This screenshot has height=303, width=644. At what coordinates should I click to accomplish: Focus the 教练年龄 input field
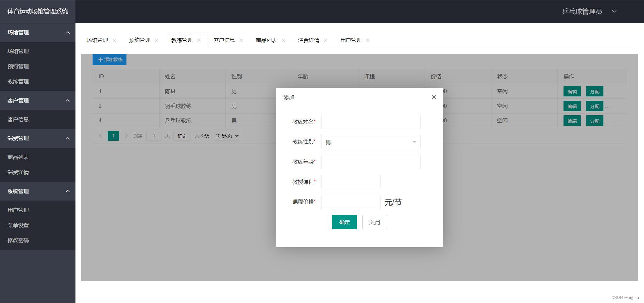pyautogui.click(x=371, y=162)
